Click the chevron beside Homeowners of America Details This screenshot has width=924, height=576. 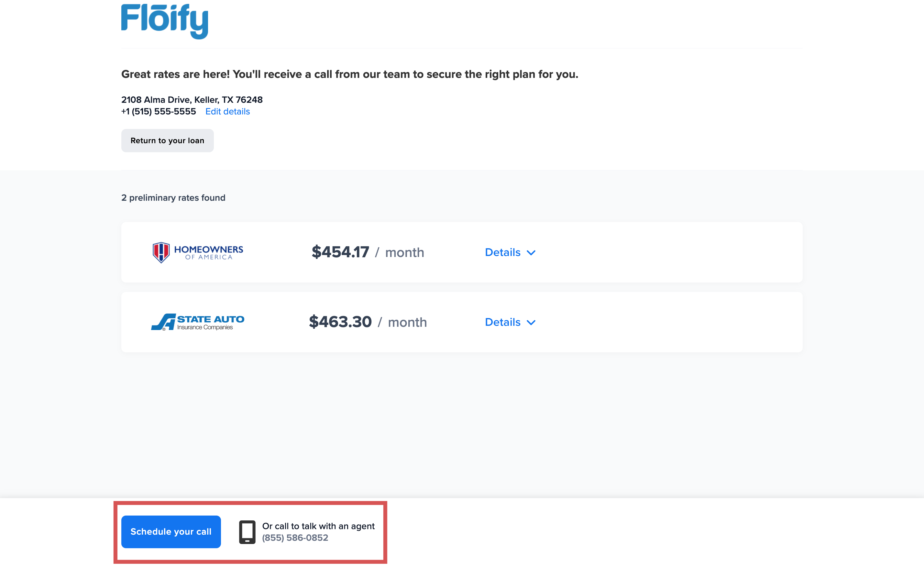pos(531,252)
